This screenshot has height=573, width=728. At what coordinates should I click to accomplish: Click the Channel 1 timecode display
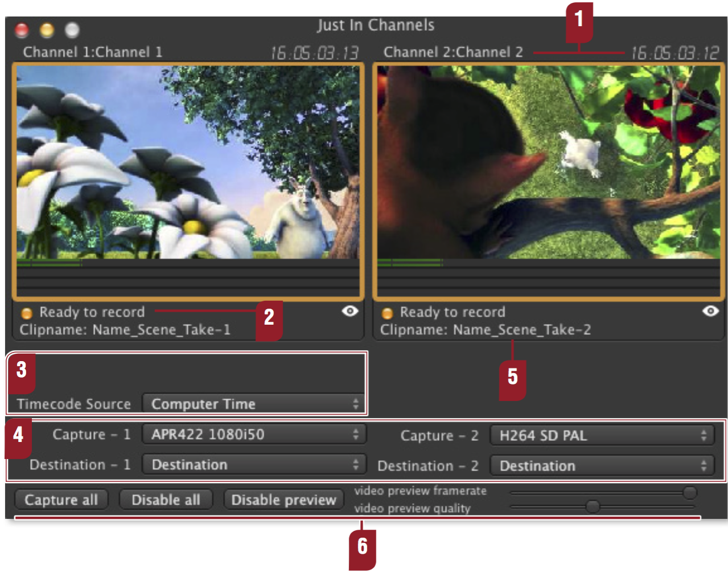[x=314, y=53]
